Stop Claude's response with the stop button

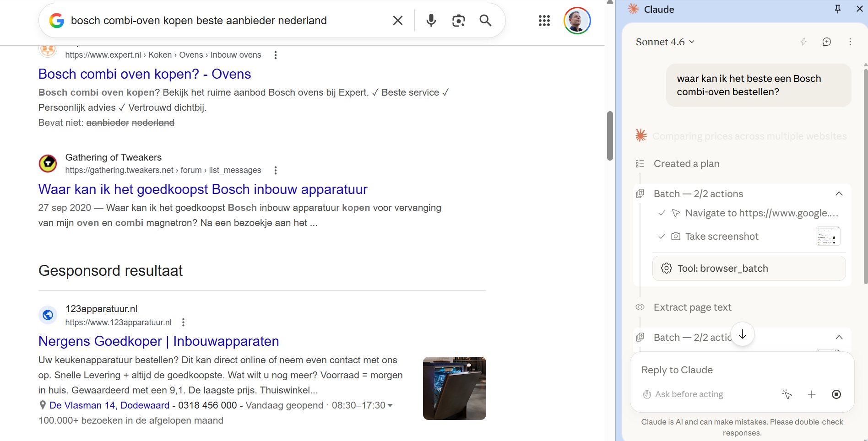coord(836,394)
